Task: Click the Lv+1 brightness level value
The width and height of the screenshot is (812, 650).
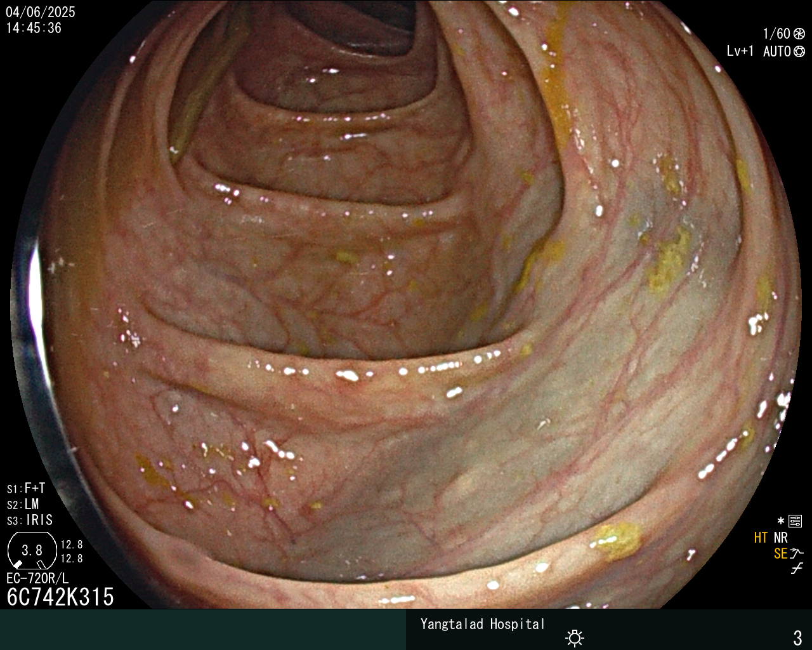Action: coord(740,51)
